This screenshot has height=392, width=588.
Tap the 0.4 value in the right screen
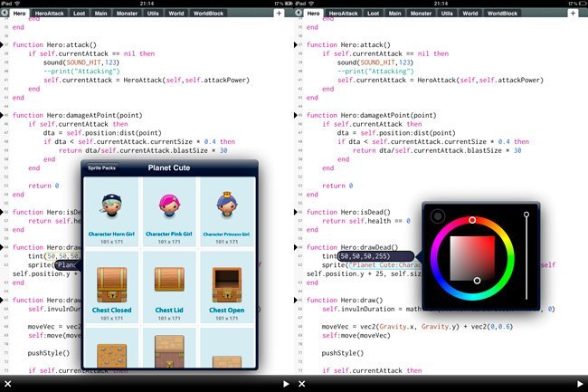point(504,142)
